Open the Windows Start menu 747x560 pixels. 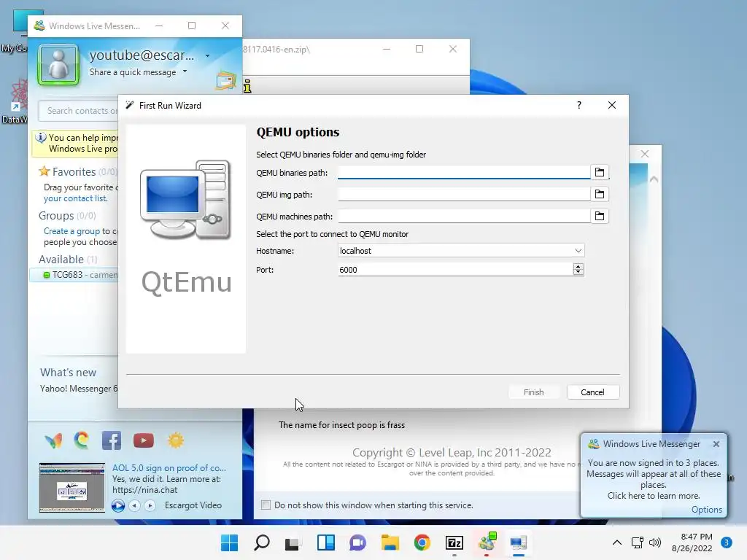(229, 542)
